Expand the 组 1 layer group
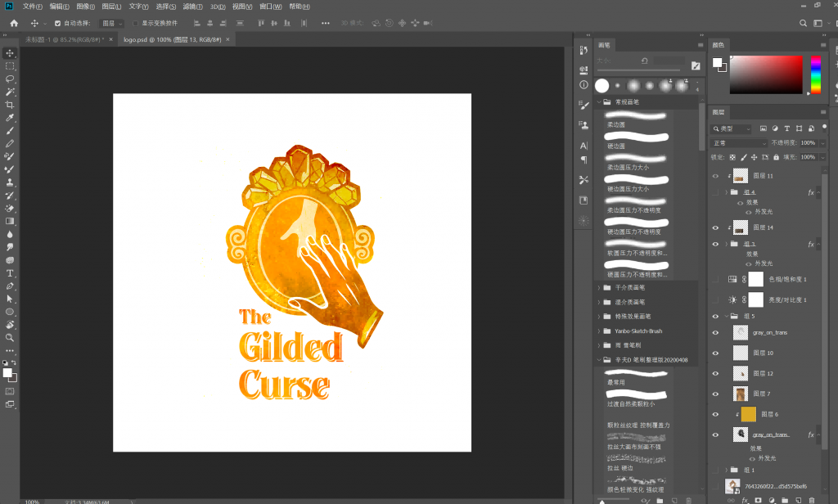This screenshot has height=504, width=838. [x=727, y=470]
